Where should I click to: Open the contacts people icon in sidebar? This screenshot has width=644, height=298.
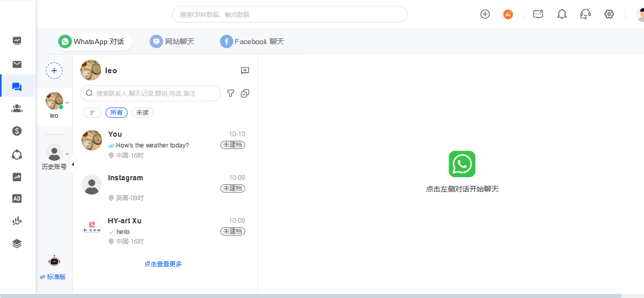tap(17, 108)
